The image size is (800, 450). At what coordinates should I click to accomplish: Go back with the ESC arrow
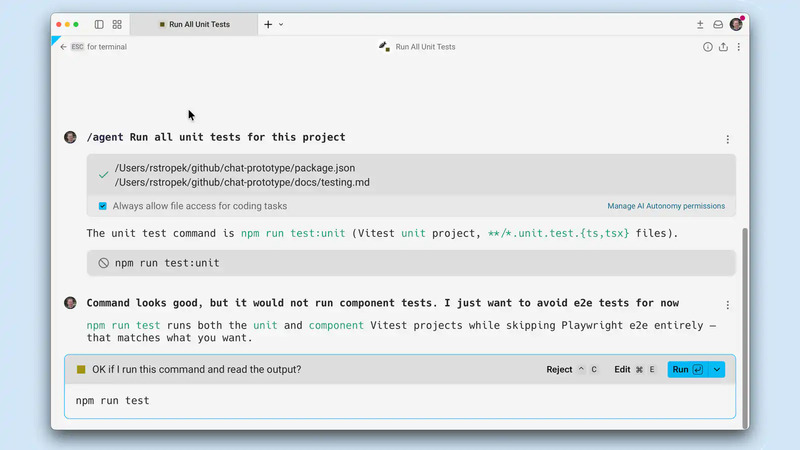click(63, 46)
